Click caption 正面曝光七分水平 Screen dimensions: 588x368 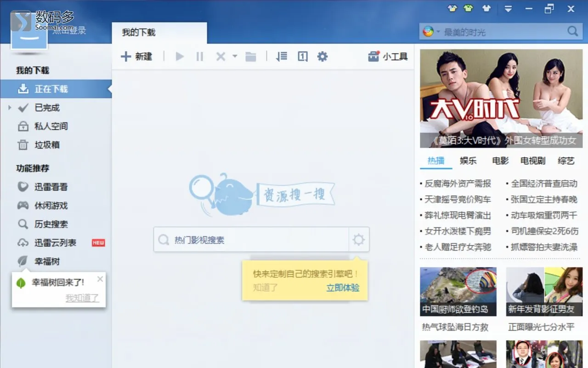(541, 327)
